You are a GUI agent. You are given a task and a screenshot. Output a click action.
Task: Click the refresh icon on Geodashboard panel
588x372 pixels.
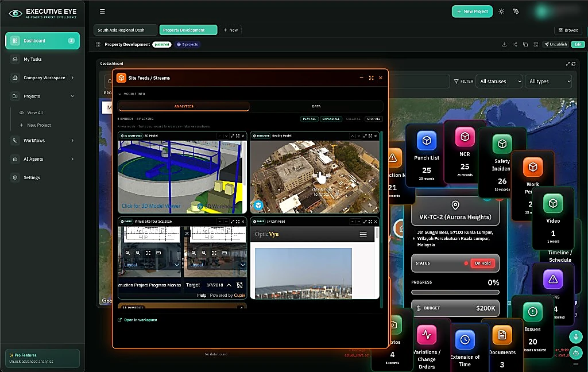[574, 64]
